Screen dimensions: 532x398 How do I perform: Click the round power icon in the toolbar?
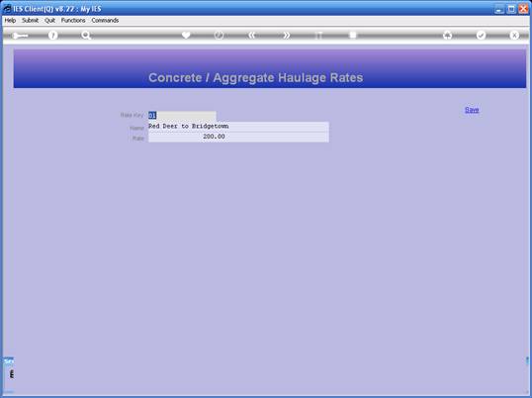click(x=220, y=35)
